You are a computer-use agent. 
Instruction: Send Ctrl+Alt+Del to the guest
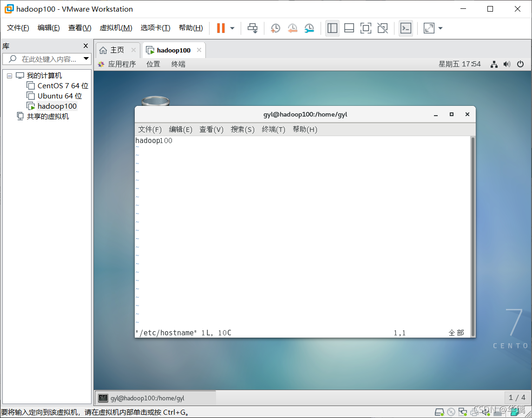[252, 28]
